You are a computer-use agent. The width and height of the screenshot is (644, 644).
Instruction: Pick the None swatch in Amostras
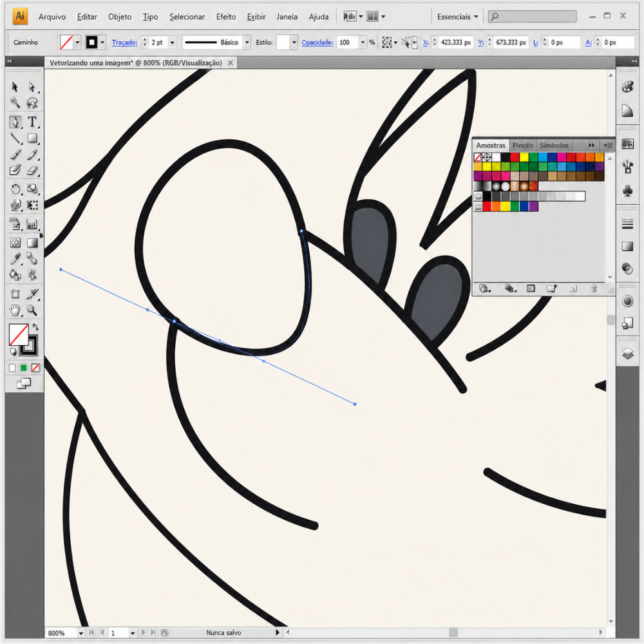(x=478, y=157)
